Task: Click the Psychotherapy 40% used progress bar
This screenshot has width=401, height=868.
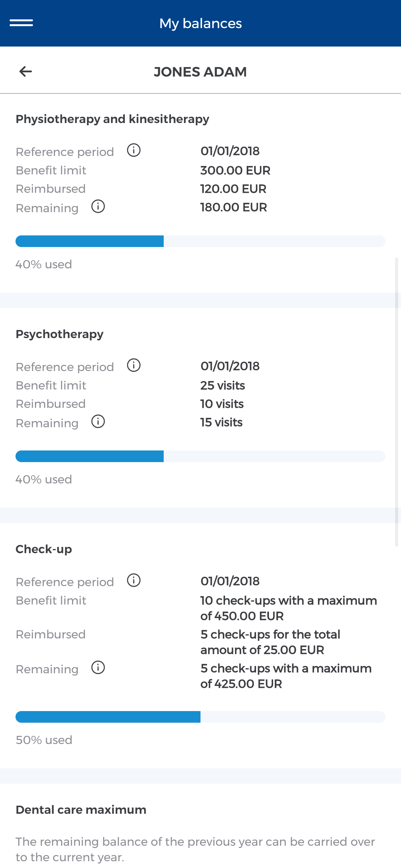Action: (x=200, y=456)
